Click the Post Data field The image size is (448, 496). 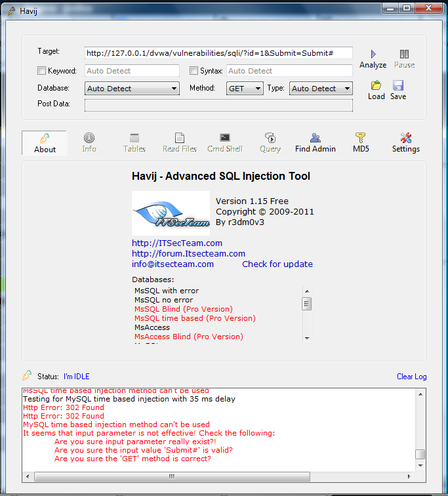coord(218,106)
